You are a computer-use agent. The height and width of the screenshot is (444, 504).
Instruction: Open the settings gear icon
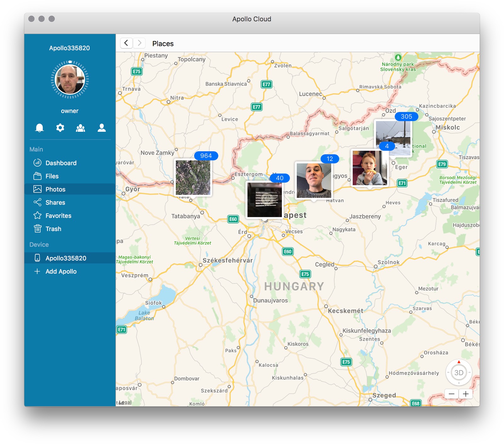pyautogui.click(x=60, y=128)
